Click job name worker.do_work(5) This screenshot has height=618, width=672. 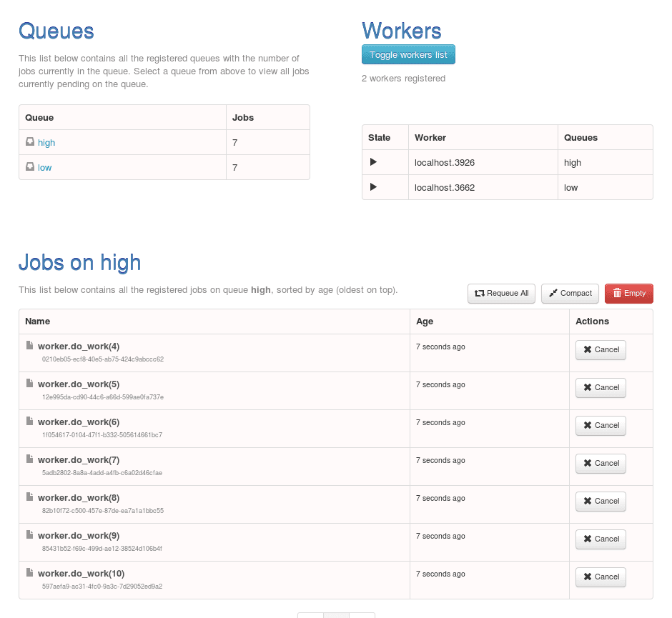pos(79,384)
